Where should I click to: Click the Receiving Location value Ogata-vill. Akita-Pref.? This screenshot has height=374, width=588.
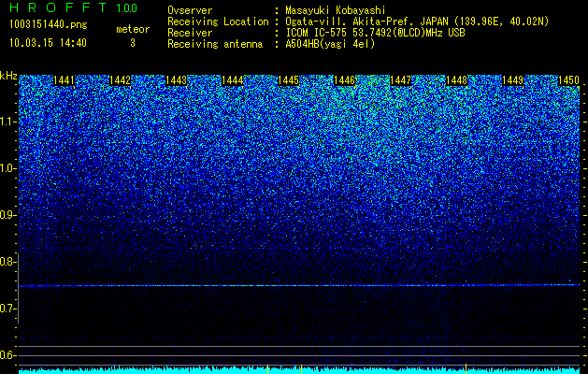pos(355,22)
